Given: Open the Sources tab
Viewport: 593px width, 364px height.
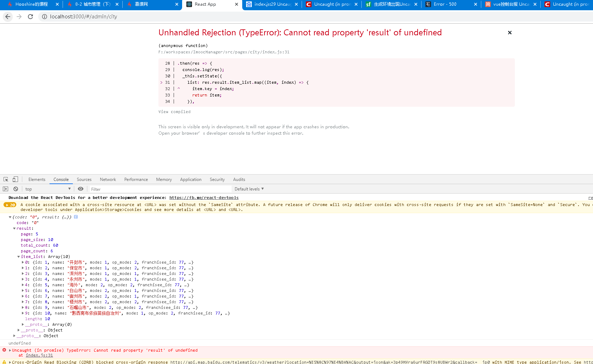Looking at the screenshot, I should (x=84, y=180).
